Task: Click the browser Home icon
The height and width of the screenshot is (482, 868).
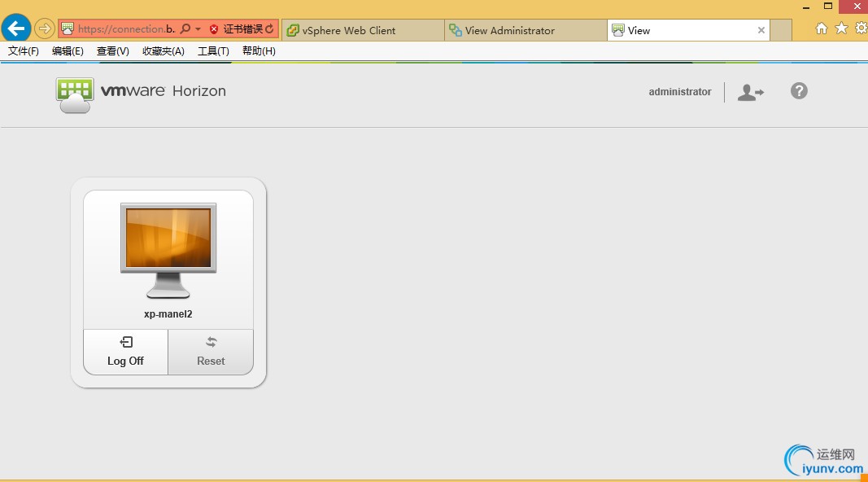Action: point(822,28)
